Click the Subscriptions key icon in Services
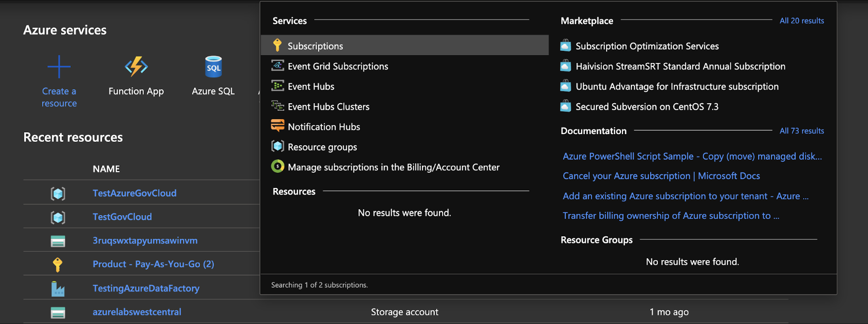 click(x=277, y=46)
